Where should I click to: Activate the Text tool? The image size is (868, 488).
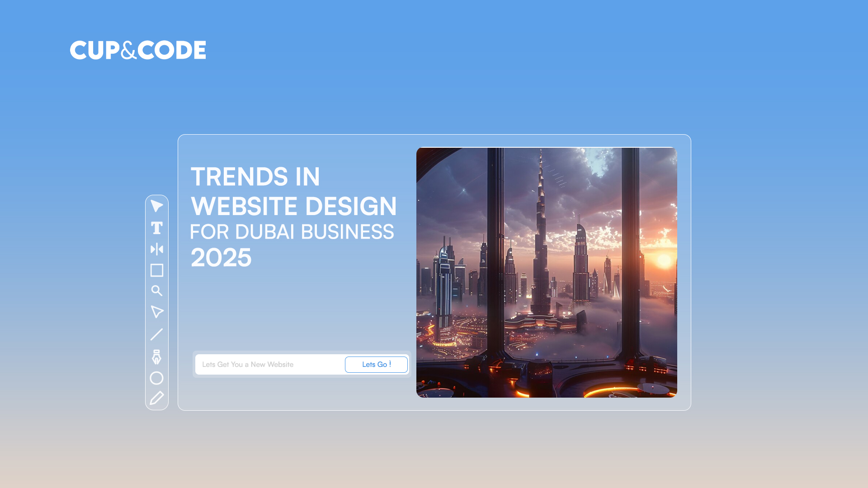point(157,228)
